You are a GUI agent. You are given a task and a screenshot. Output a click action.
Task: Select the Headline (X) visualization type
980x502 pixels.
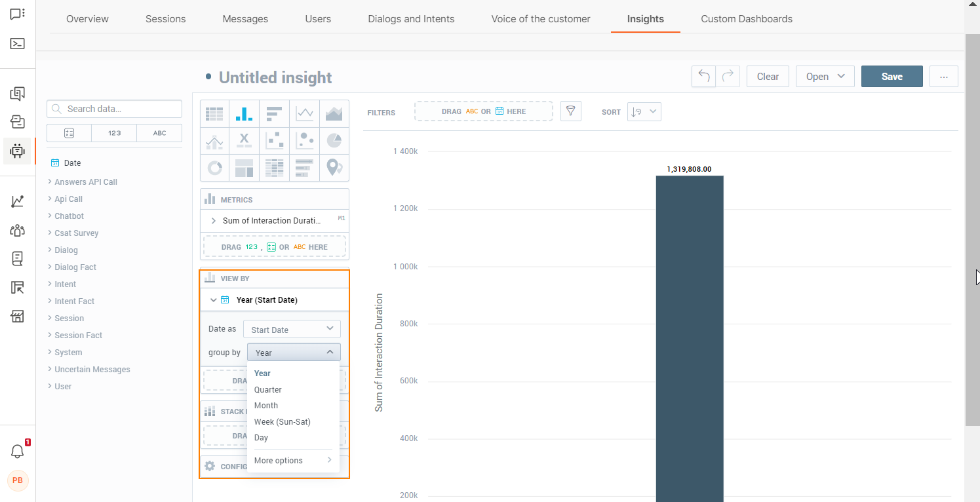click(244, 140)
